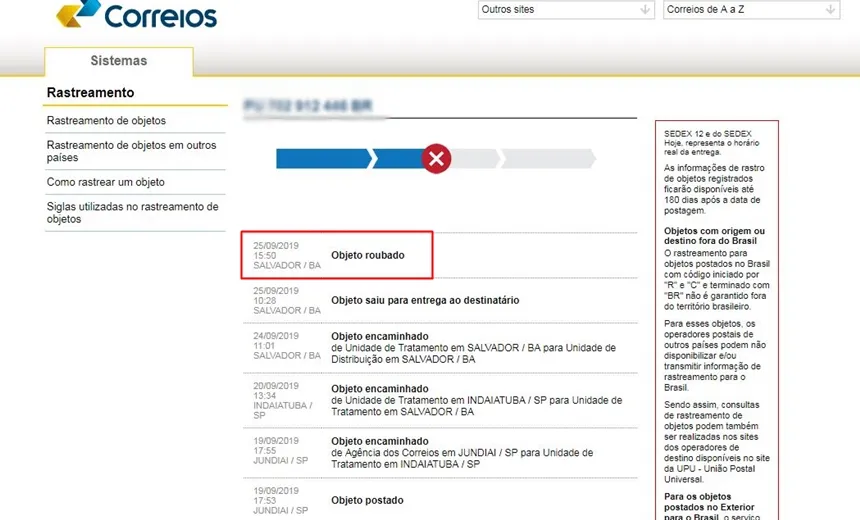
Task: Open Rastreamento de objetos em outros países
Action: point(132,151)
